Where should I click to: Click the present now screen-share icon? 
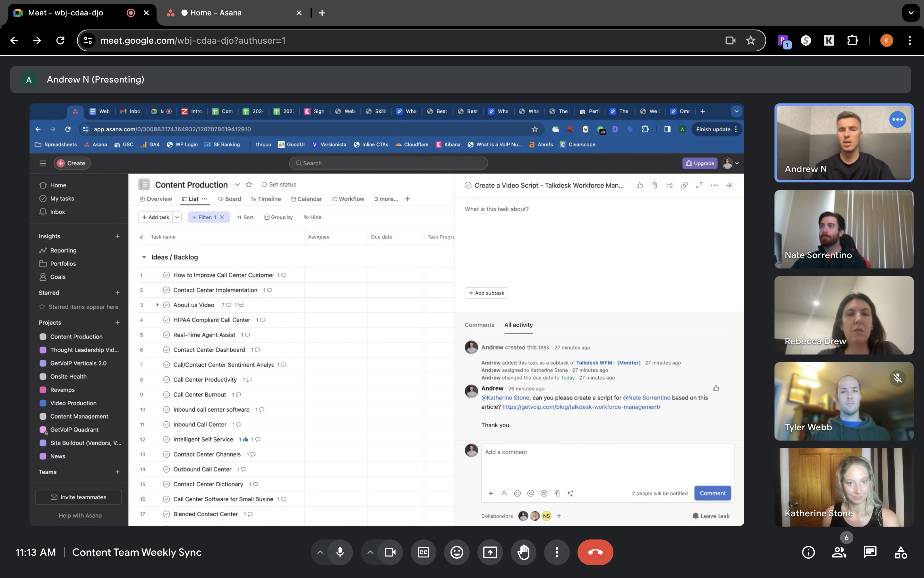click(490, 552)
